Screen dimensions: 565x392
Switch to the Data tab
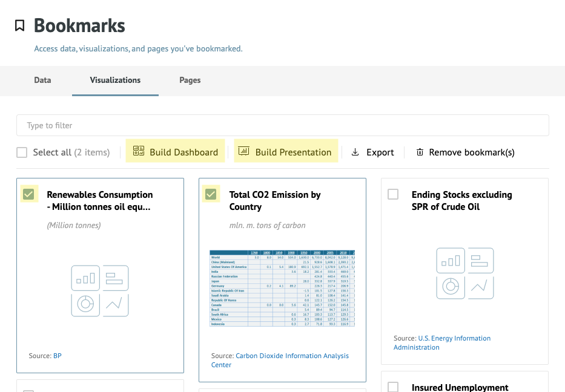pos(42,80)
